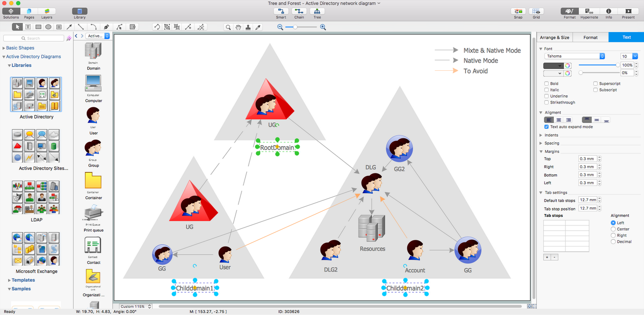Open the Info panel
Image resolution: width=644 pixels, height=315 pixels.
(x=608, y=11)
